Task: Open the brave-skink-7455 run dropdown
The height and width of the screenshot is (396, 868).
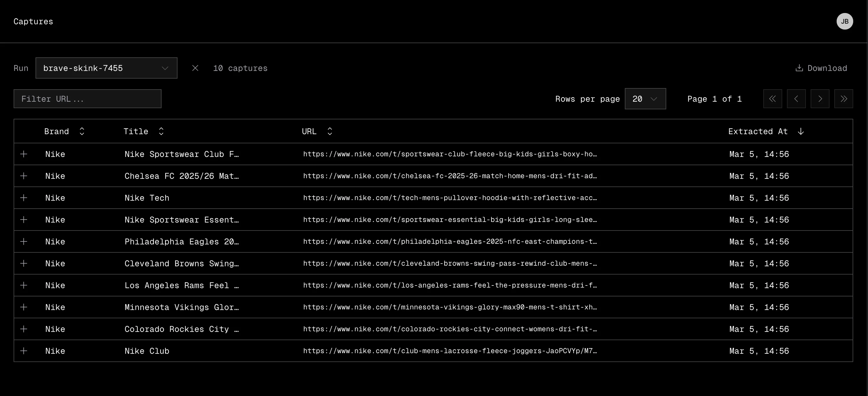Action: (x=106, y=68)
